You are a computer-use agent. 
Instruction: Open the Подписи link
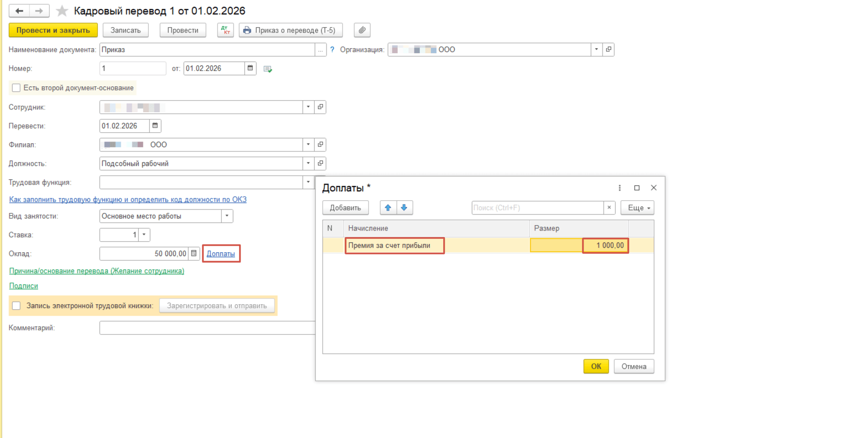tap(24, 285)
